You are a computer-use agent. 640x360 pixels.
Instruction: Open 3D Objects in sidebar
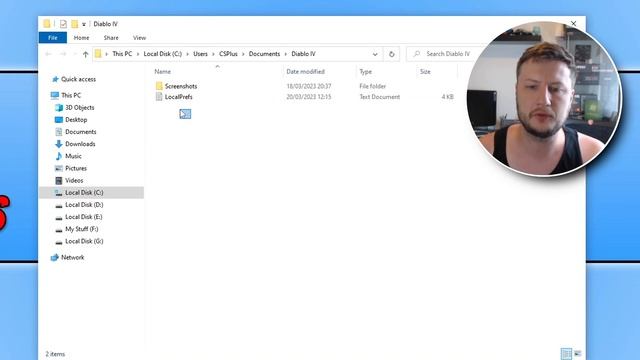tap(80, 107)
